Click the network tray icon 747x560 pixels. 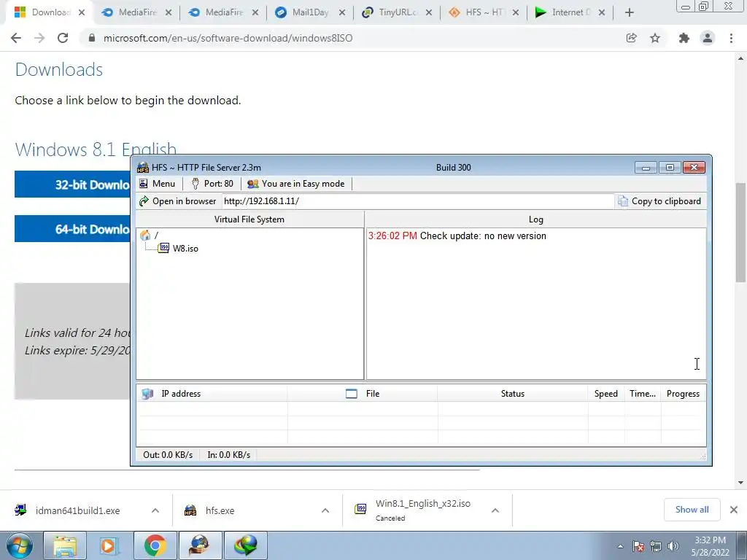point(656,546)
